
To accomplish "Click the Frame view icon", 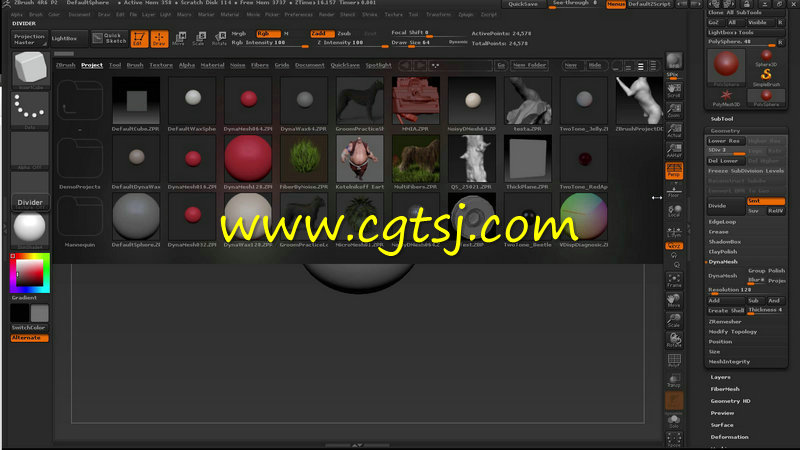I will click(674, 280).
